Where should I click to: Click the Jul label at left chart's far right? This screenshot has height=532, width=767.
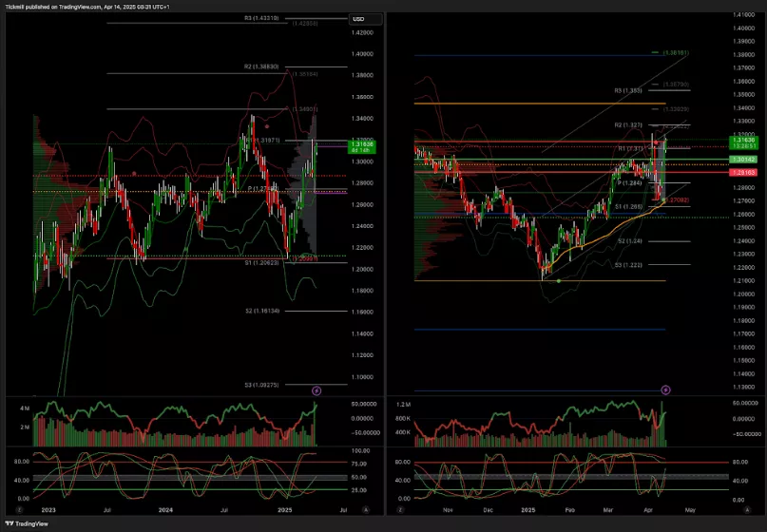[341, 509]
